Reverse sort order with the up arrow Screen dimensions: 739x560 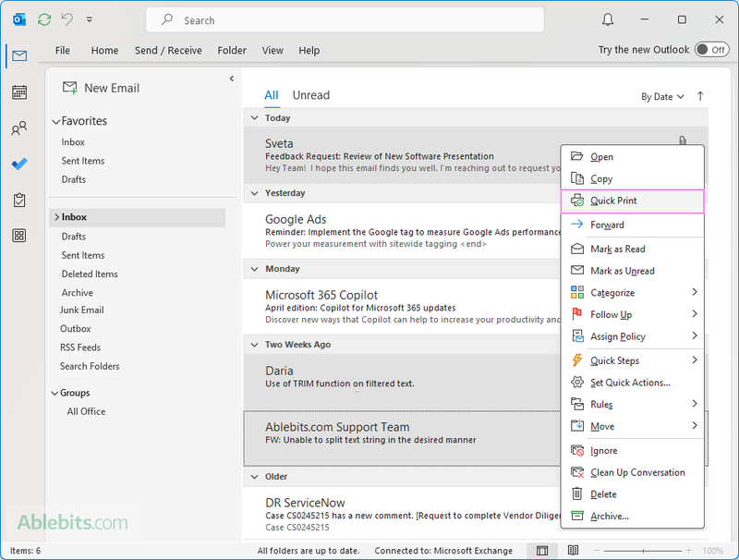click(700, 96)
